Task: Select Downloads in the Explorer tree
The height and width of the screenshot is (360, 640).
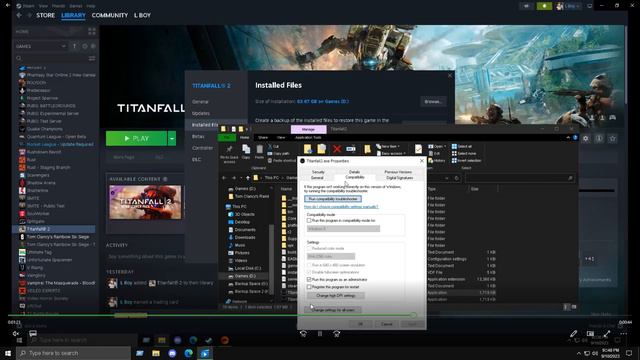Action: tap(241, 237)
